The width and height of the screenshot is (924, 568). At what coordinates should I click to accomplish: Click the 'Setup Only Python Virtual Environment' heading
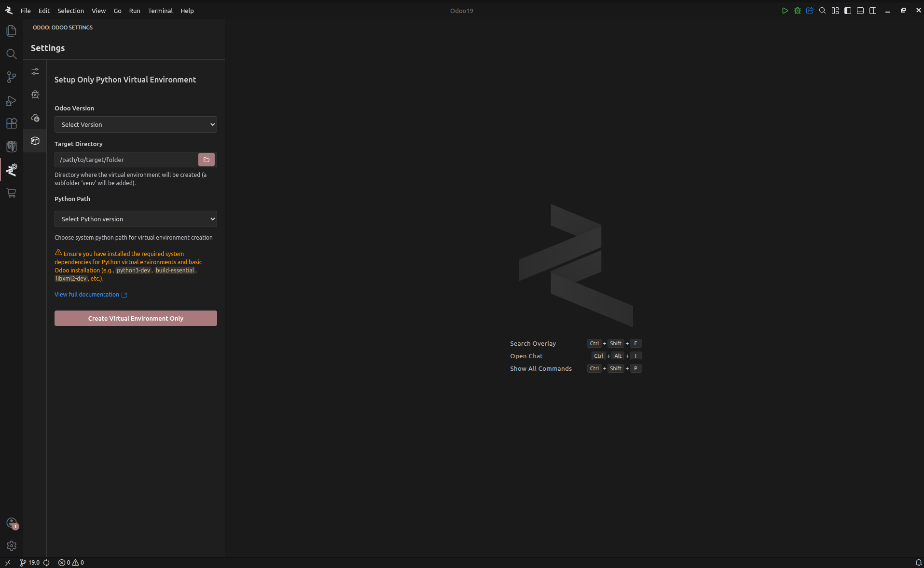(125, 80)
